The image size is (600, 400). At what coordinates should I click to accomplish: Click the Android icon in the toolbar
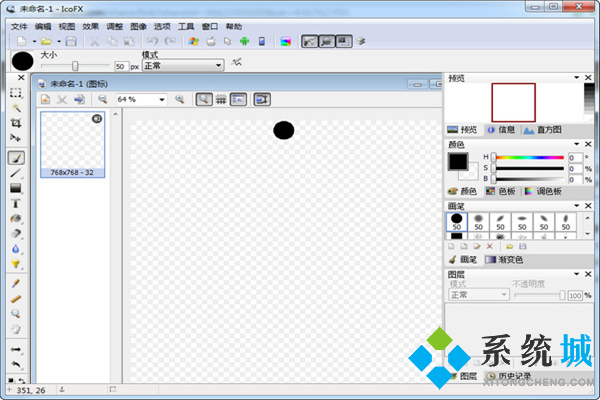243,41
